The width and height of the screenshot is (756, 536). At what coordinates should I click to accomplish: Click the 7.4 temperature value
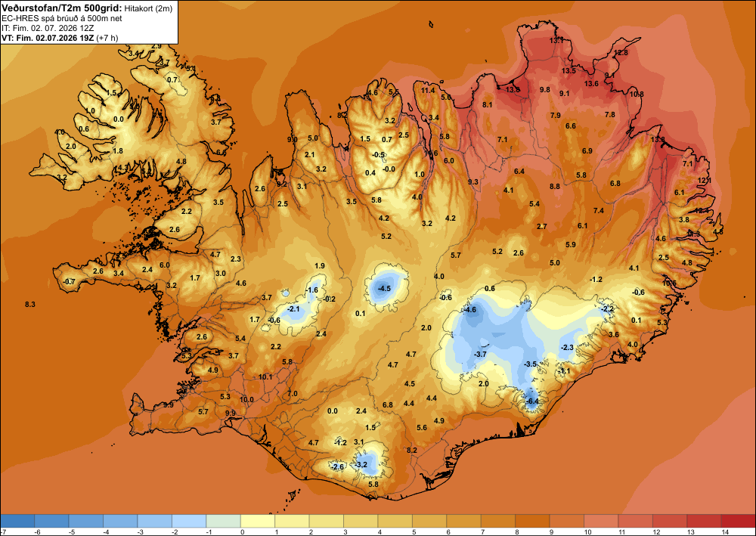pyautogui.click(x=598, y=211)
